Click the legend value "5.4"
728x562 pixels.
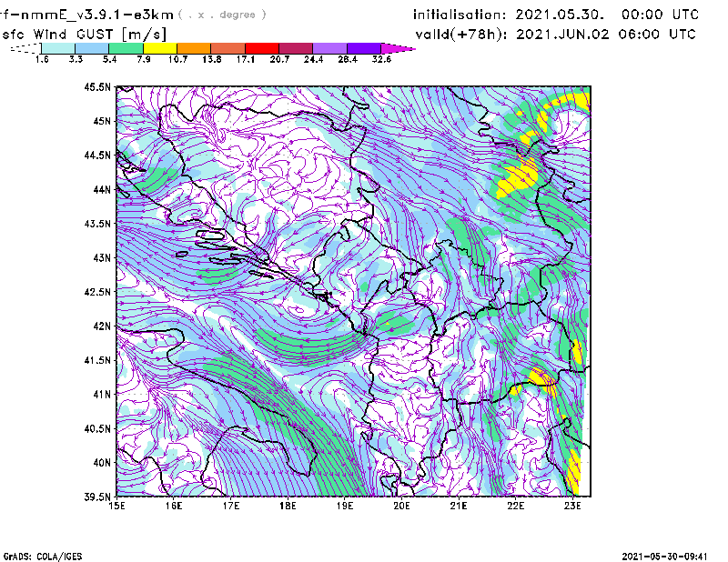click(109, 59)
